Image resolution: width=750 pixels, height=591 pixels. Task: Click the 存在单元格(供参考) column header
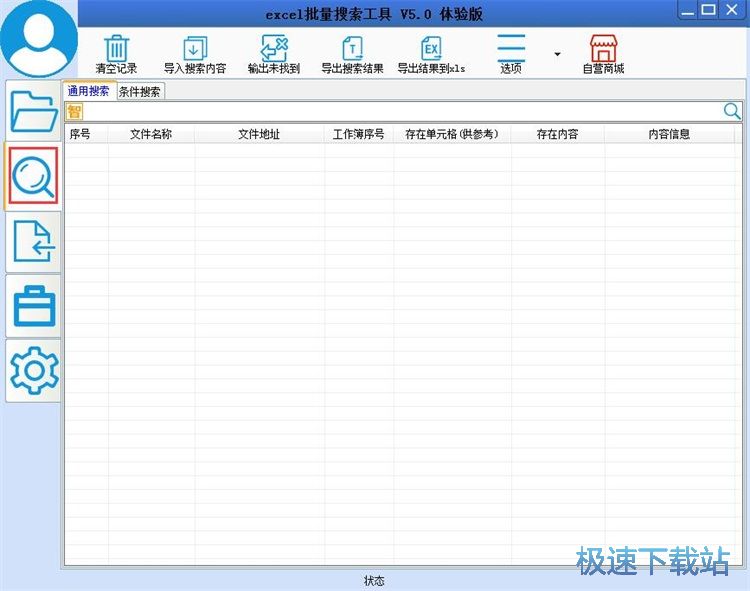(x=452, y=134)
